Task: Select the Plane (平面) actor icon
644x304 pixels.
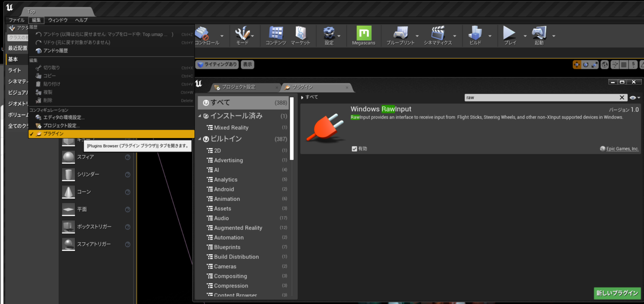Action: (68, 209)
